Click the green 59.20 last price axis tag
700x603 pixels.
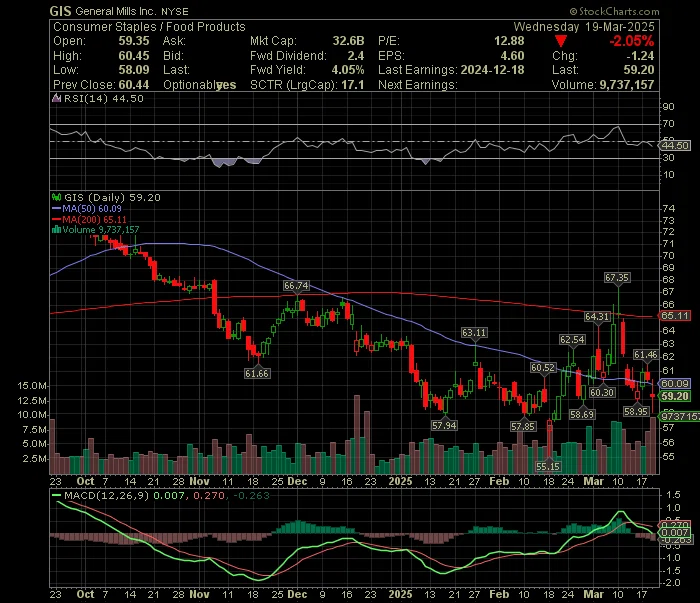[x=675, y=396]
